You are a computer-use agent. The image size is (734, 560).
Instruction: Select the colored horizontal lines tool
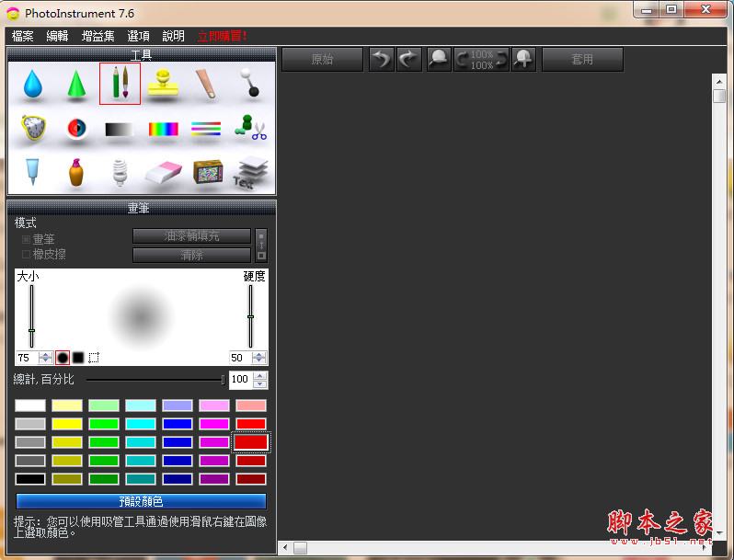206,129
